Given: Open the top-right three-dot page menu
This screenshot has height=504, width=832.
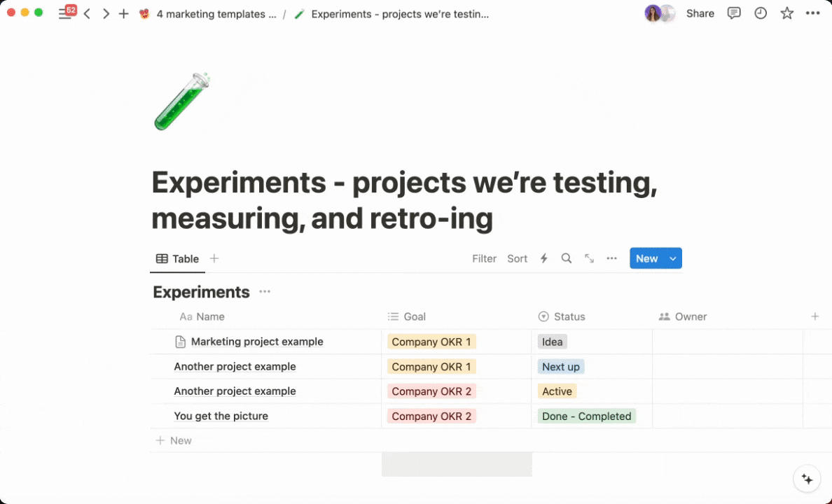Looking at the screenshot, I should point(812,13).
